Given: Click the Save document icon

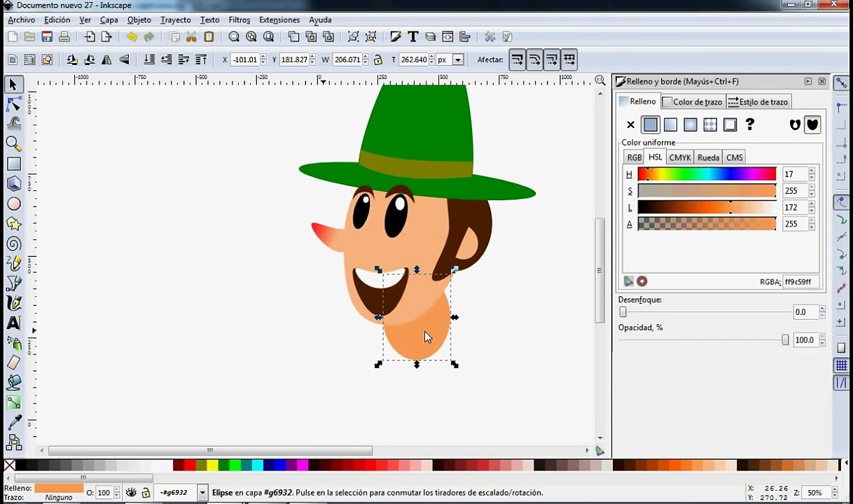Looking at the screenshot, I should point(47,36).
